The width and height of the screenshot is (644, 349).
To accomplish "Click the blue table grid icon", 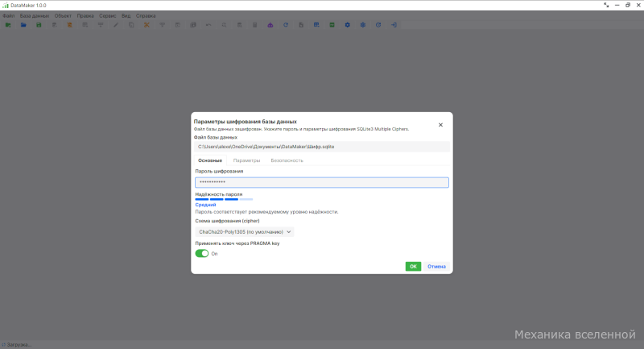I will [316, 25].
